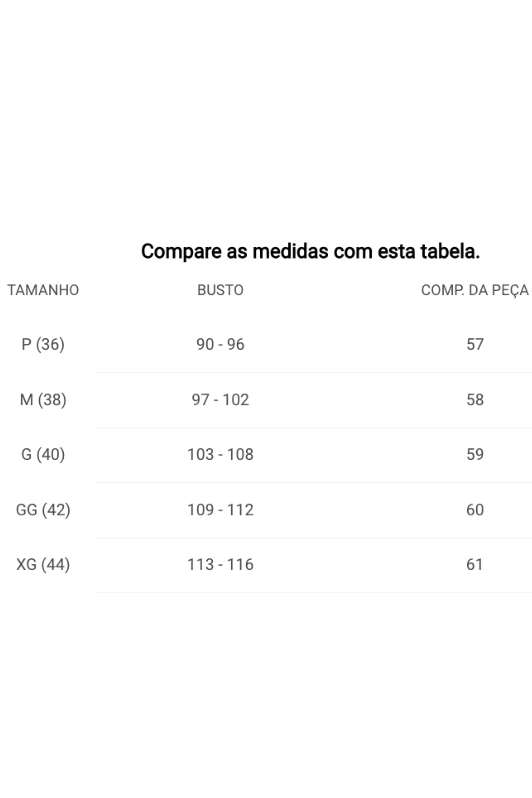Choose the G (40) size row label
This screenshot has height=798, width=532.
tap(43, 454)
